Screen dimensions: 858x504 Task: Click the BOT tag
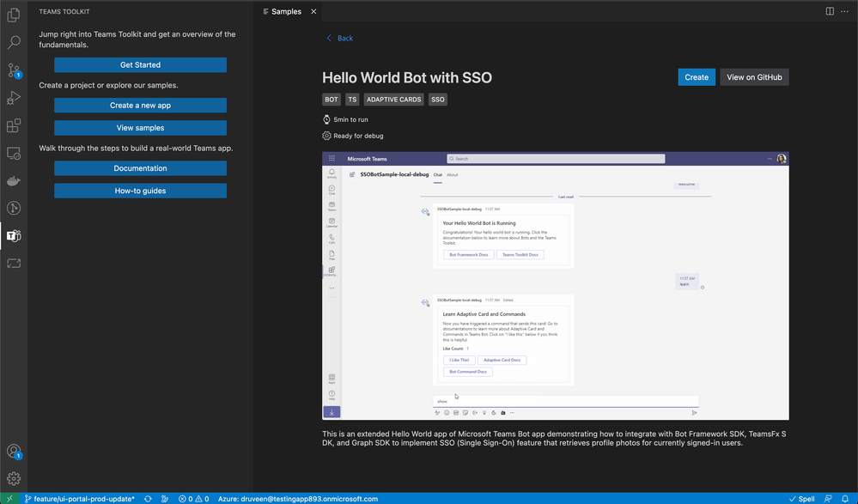pos(331,100)
